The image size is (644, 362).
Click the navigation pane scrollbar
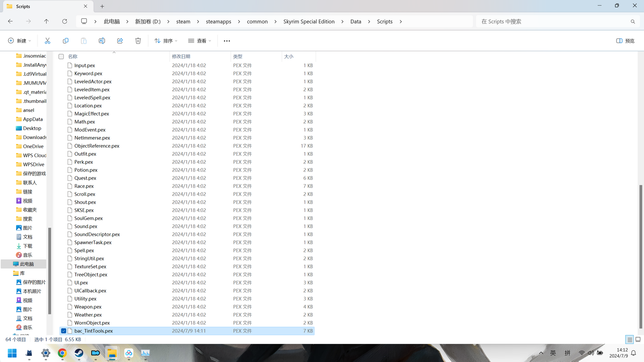50,271
